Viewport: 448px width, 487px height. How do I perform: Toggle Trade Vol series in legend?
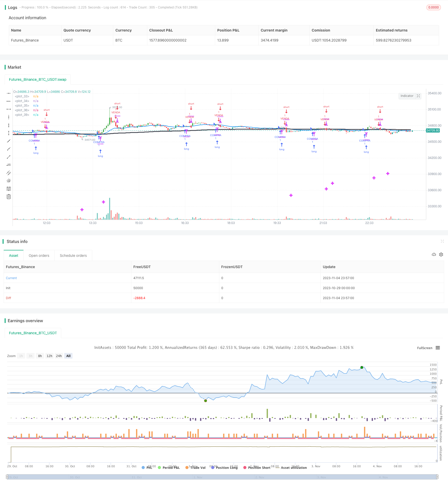pos(195,468)
